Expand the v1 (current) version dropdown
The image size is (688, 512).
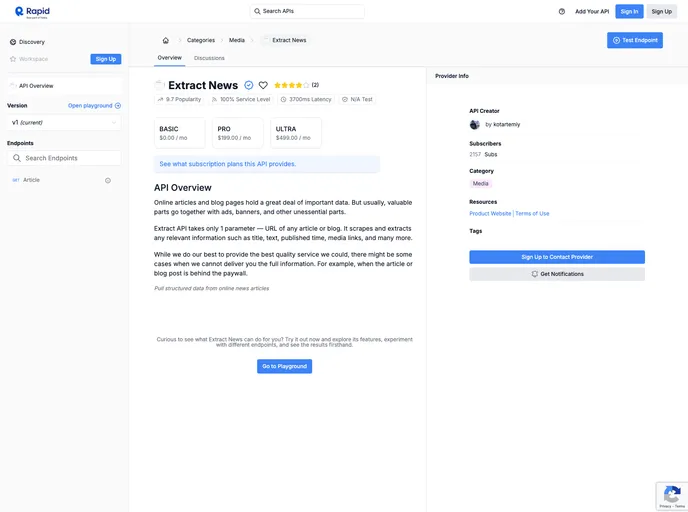point(64,122)
